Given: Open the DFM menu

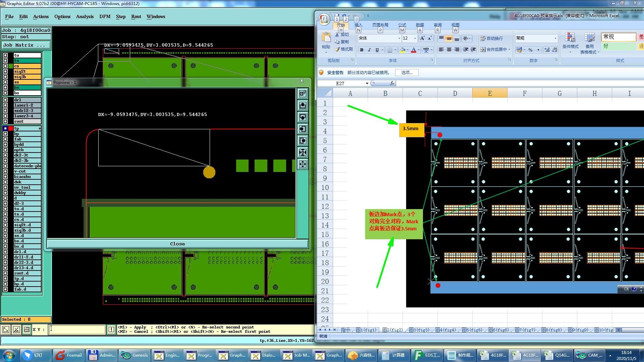Looking at the screenshot, I should 105,16.
